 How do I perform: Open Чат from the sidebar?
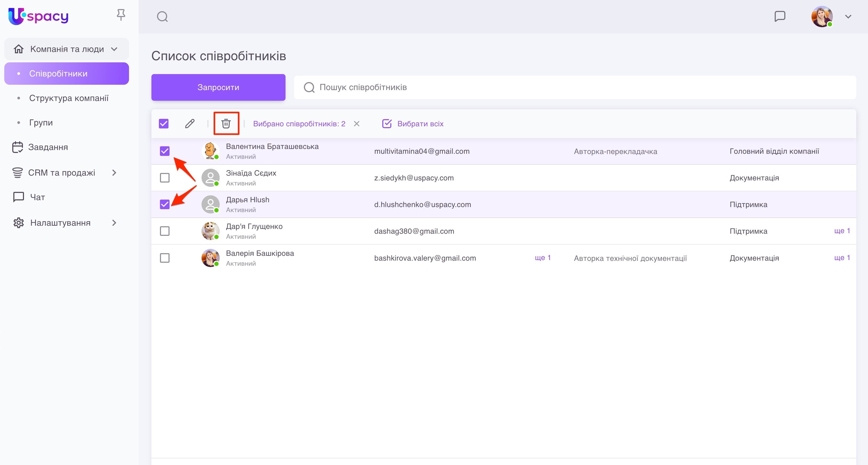[37, 197]
